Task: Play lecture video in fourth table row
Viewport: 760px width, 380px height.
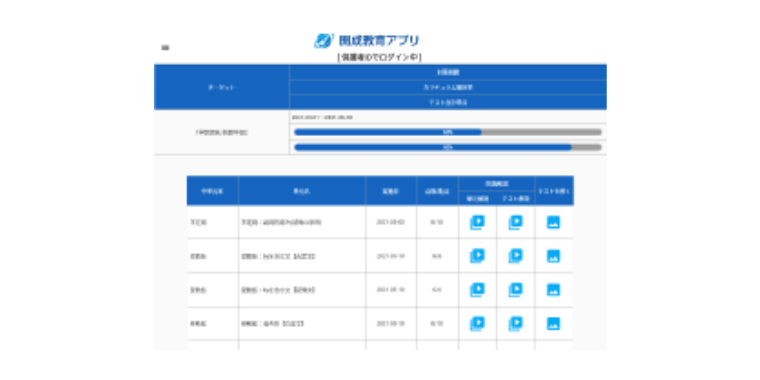Action: [477, 323]
